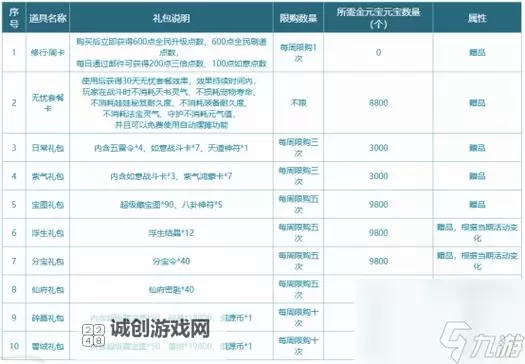The width and height of the screenshot is (525, 364).
Task: Select the item name cell in row 10
Action: click(x=48, y=346)
